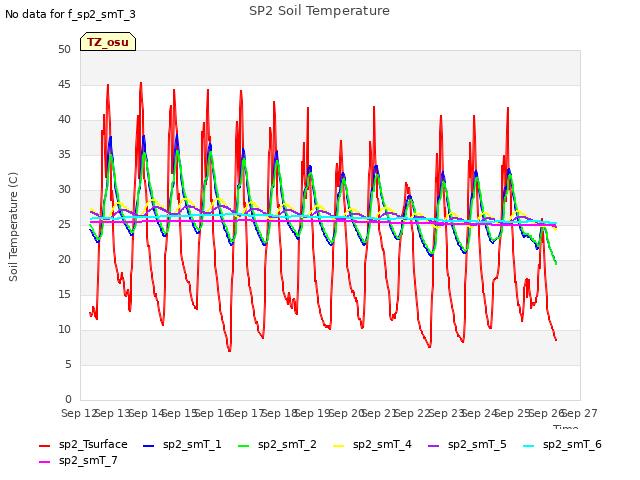Click the green sp2_smT_2 legend swatch
Image resolution: width=640 pixels, height=480 pixels.
tap(244, 446)
